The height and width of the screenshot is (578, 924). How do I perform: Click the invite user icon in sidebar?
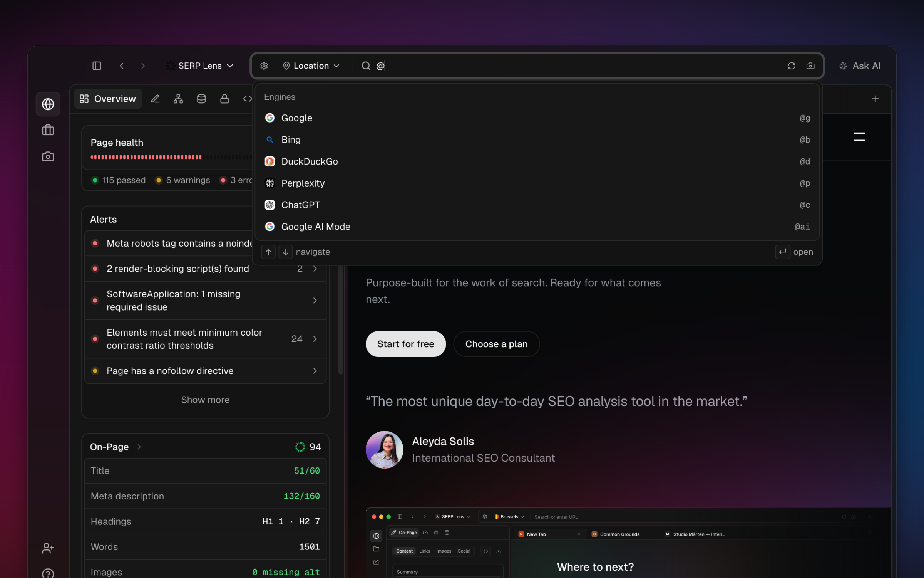tap(48, 548)
